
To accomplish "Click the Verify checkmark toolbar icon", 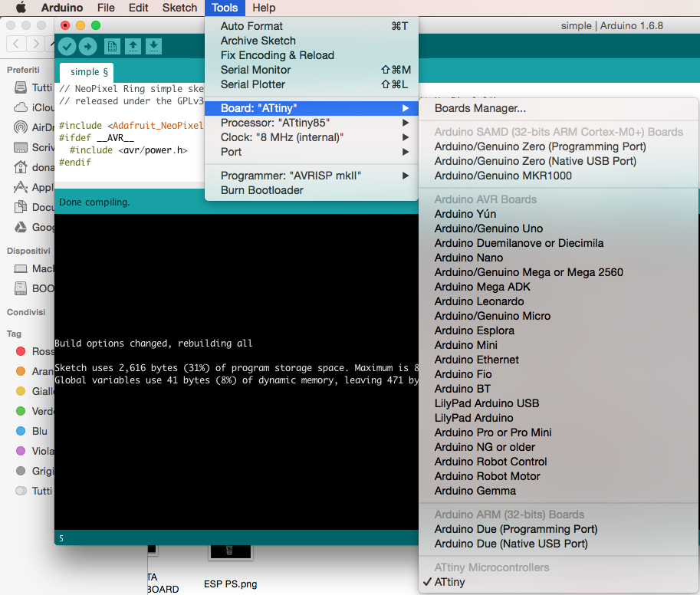I will (67, 46).
